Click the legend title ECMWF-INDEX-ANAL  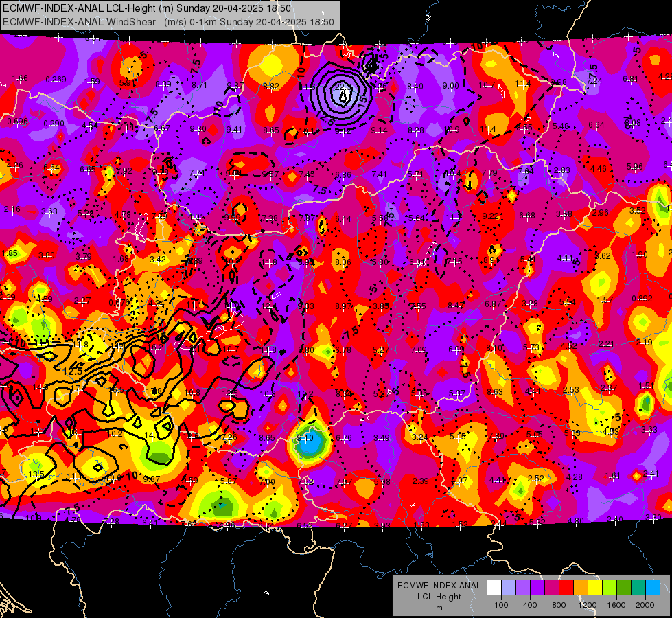point(439,586)
